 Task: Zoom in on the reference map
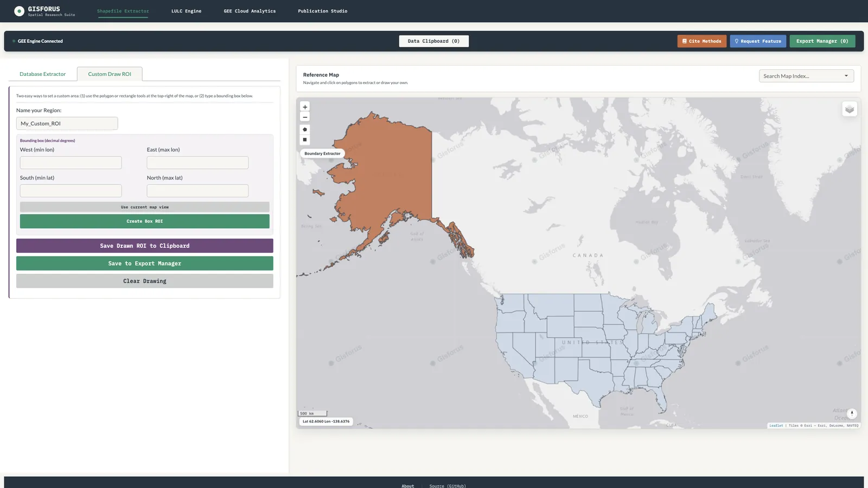pyautogui.click(x=305, y=107)
